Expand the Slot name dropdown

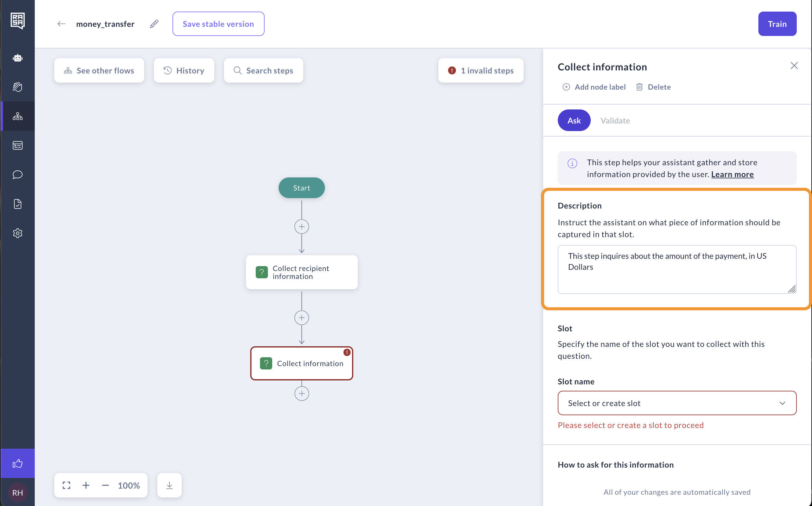(676, 403)
